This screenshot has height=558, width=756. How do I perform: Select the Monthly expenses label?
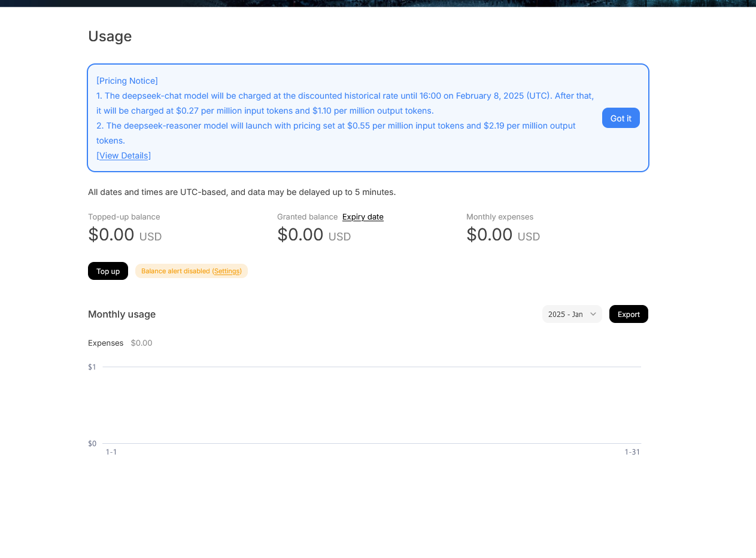pyautogui.click(x=500, y=217)
